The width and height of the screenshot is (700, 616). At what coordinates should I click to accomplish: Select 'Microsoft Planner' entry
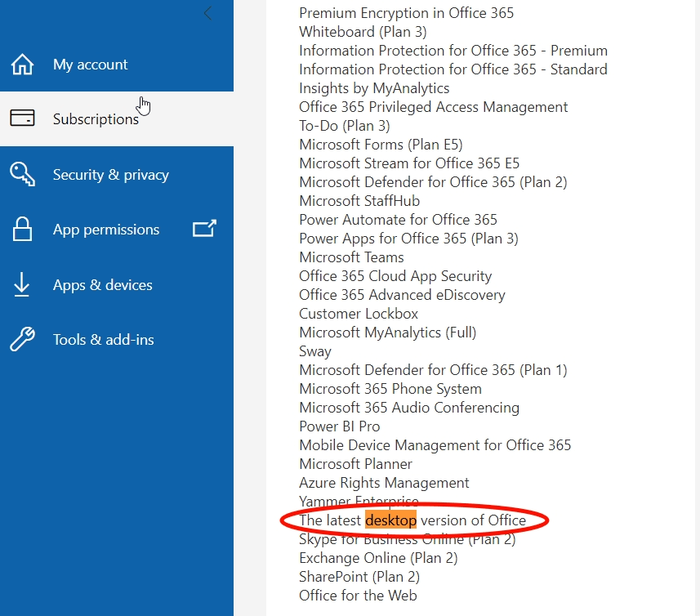click(356, 464)
